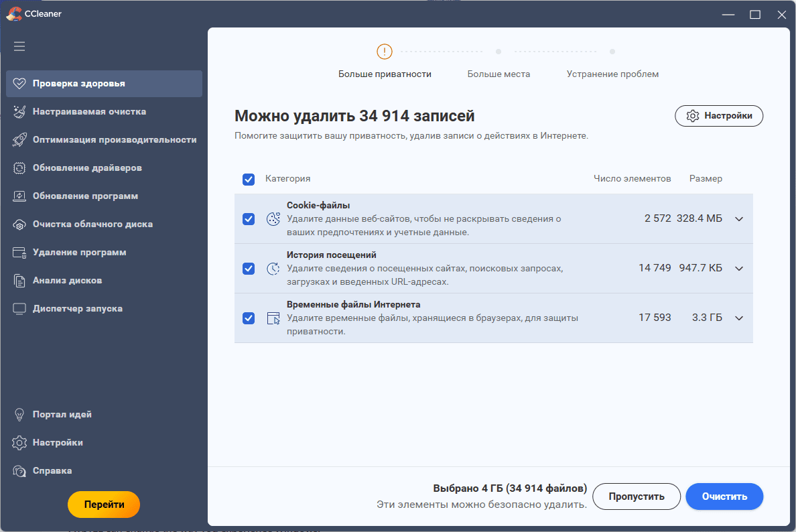Click the 328.4 МБ size value

tap(700, 218)
